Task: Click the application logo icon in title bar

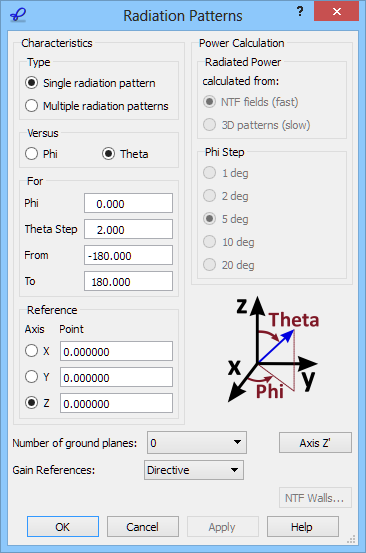Action: tap(18, 15)
